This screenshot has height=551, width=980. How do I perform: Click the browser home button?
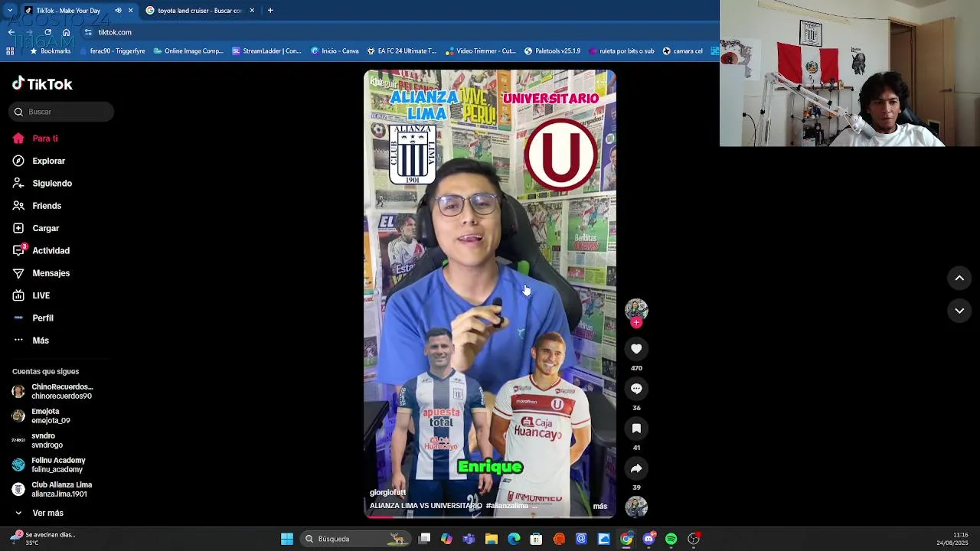click(x=67, y=32)
